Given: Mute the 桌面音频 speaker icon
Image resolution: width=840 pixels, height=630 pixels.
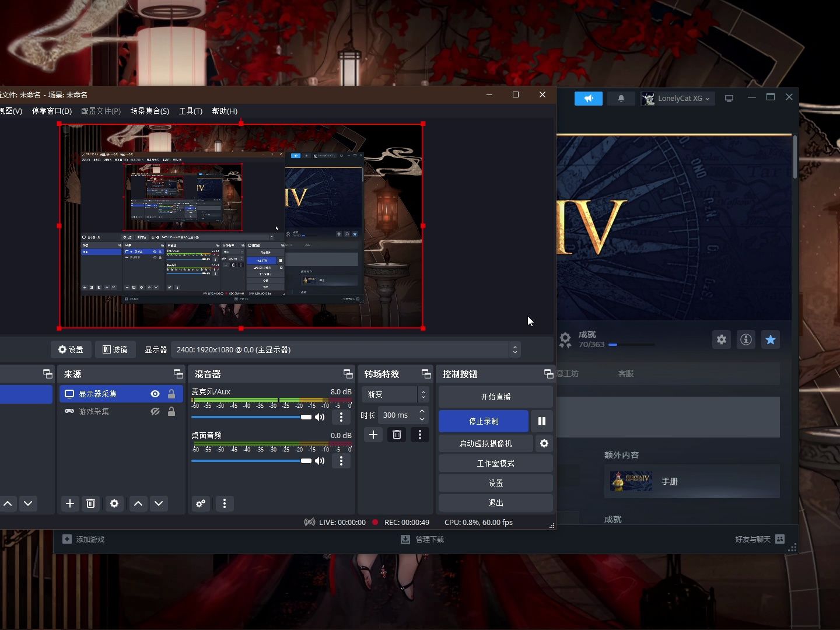Looking at the screenshot, I should 320,461.
